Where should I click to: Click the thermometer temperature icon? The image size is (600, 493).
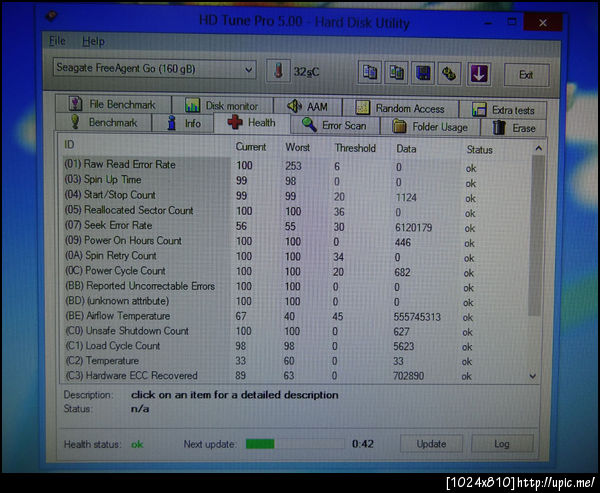pyautogui.click(x=278, y=71)
